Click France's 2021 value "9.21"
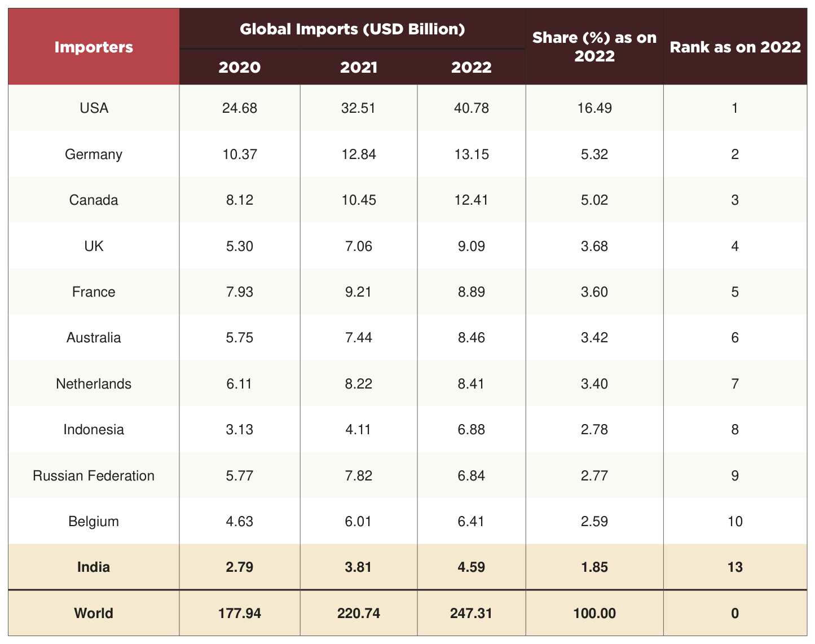This screenshot has height=644, width=815. 359,292
